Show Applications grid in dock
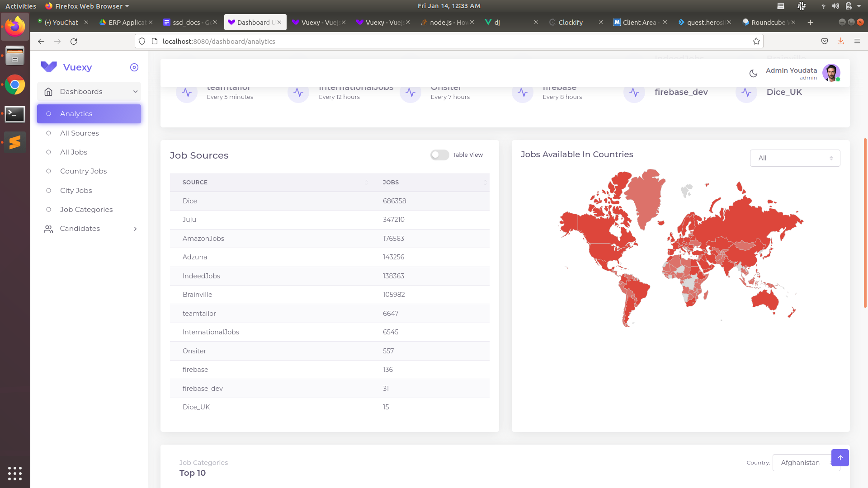Viewport: 868px width, 488px height. point(15,473)
